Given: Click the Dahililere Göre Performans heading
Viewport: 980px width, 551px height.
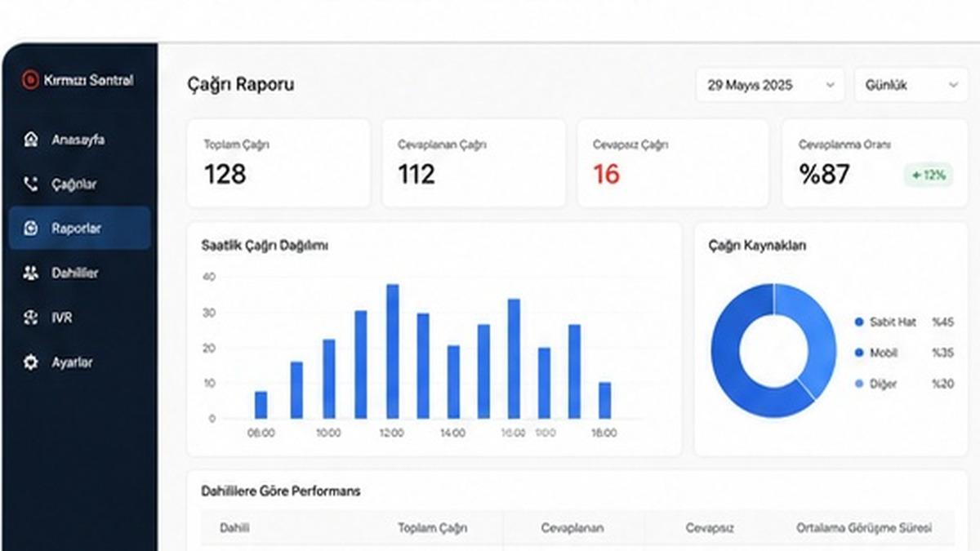Looking at the screenshot, I should pos(281,491).
